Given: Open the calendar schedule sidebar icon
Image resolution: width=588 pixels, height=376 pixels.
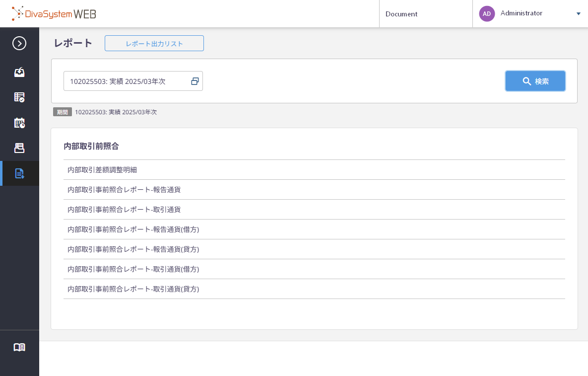Looking at the screenshot, I should pyautogui.click(x=19, y=123).
